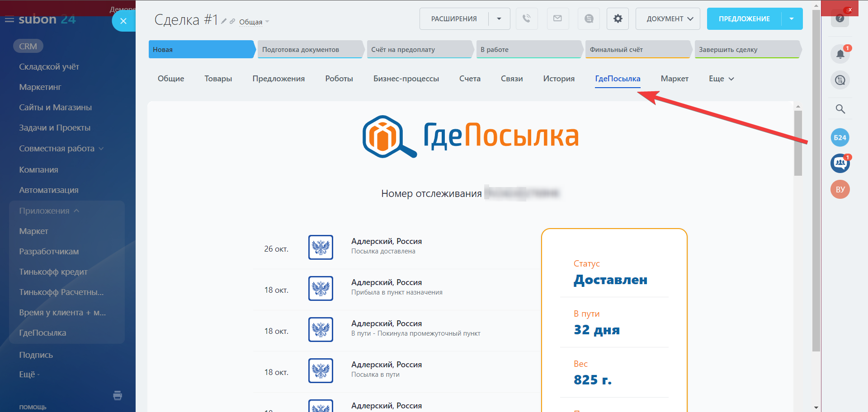Expand the ПРЕДЛОЖЕНИЕ split arrow
The width and height of the screenshot is (868, 412).
(x=792, y=19)
